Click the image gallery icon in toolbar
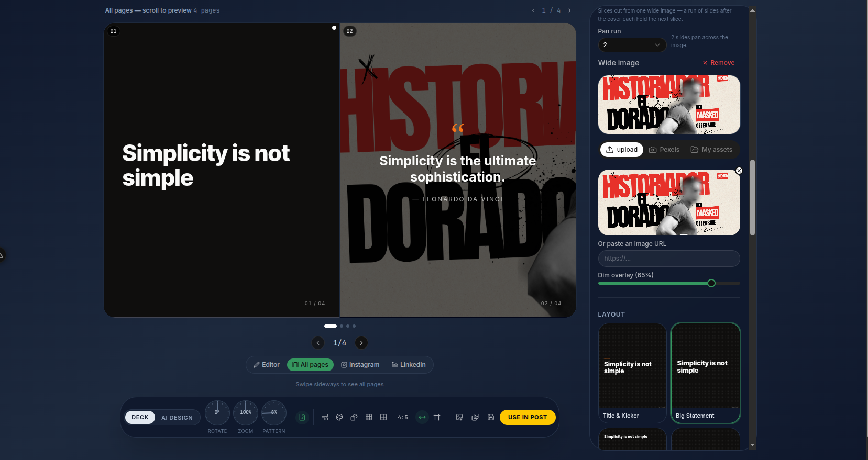 click(x=475, y=417)
